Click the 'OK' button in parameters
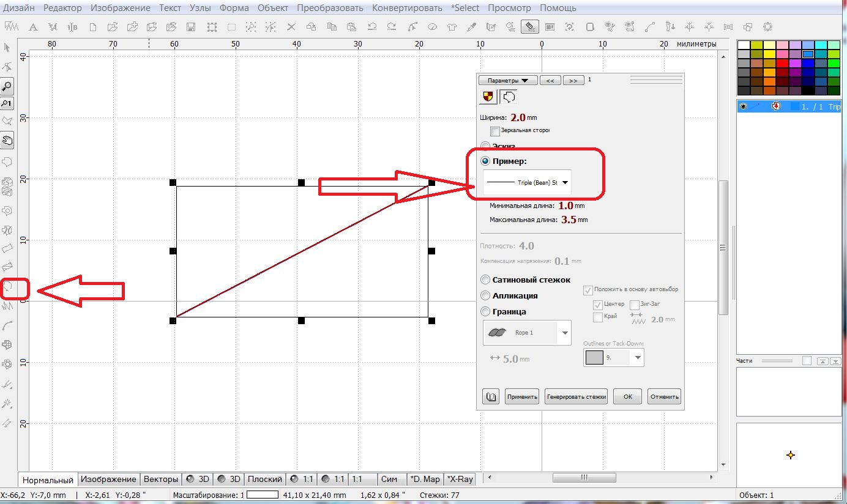 [628, 396]
